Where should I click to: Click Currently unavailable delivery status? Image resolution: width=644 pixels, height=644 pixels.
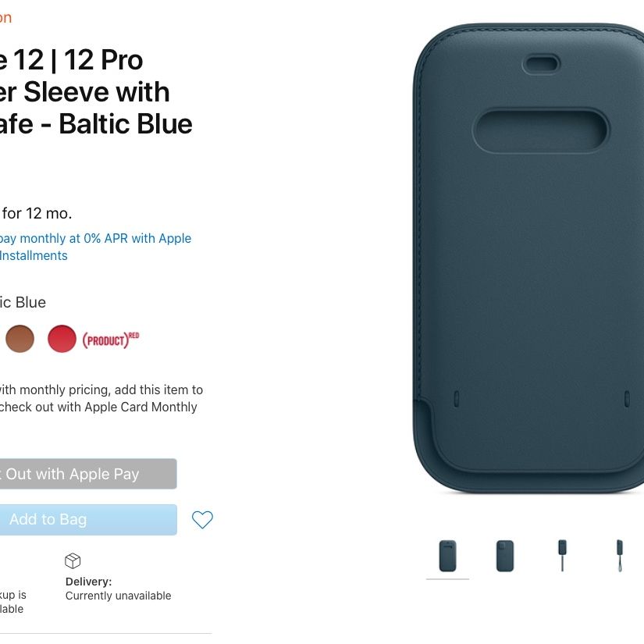(x=119, y=596)
